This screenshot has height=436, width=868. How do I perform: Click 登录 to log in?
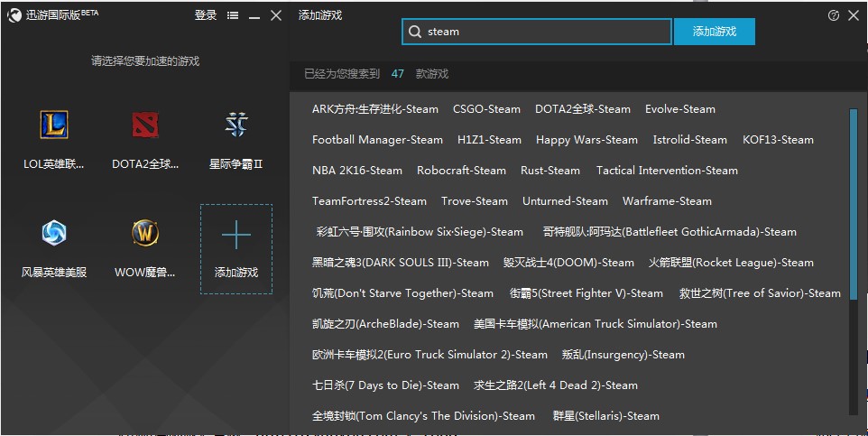(206, 15)
